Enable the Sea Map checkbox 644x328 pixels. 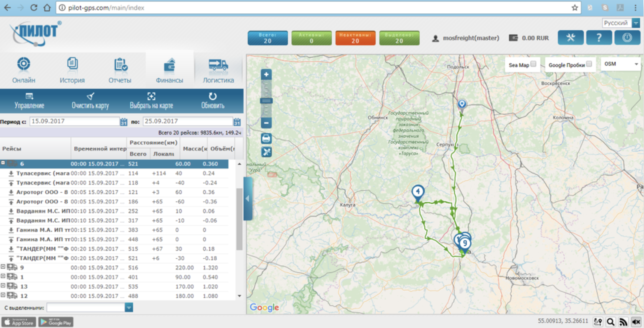point(533,64)
